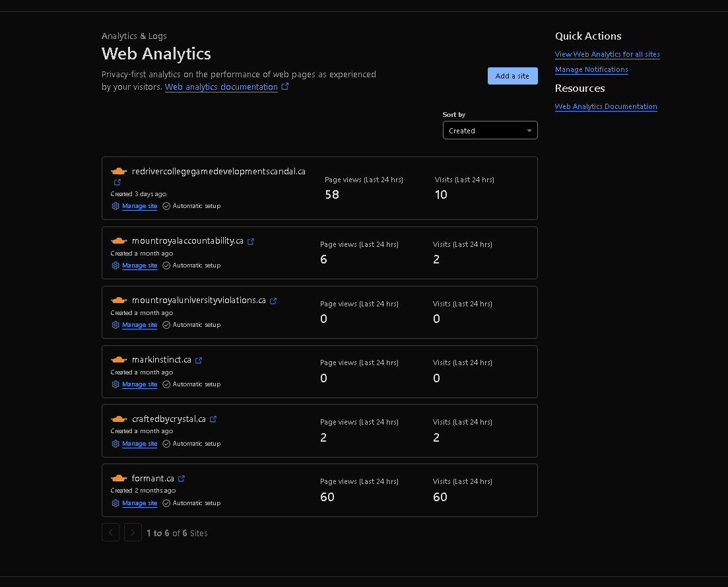Go to previous page of sites

pos(110,533)
